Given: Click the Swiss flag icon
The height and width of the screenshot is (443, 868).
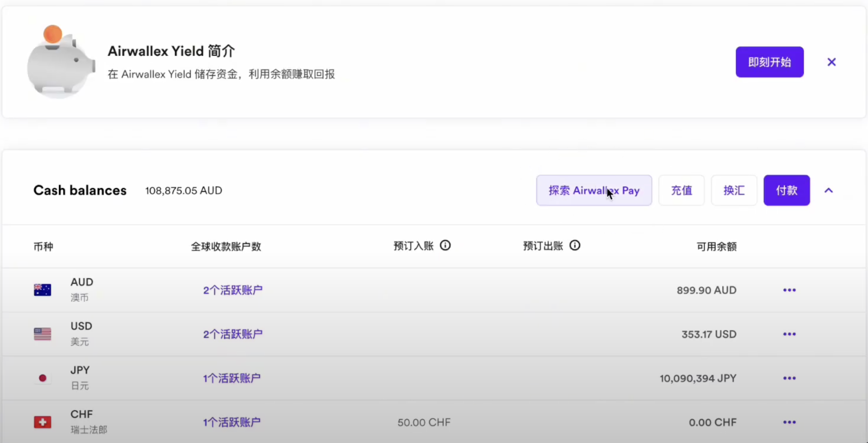Looking at the screenshot, I should pyautogui.click(x=42, y=422).
